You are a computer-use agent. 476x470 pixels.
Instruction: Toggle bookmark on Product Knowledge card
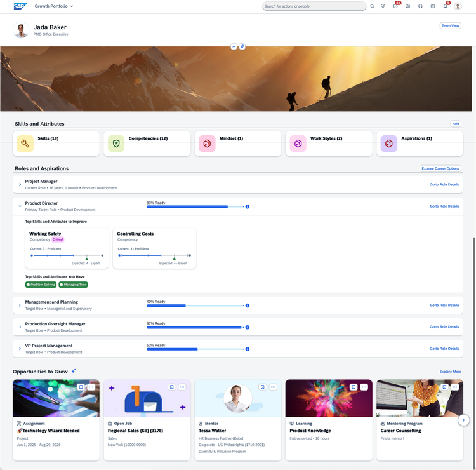354,387
